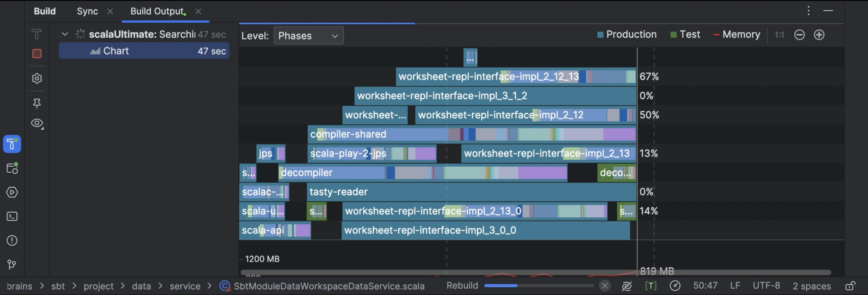
Task: Open the project breadcrumb
Action: click(98, 286)
